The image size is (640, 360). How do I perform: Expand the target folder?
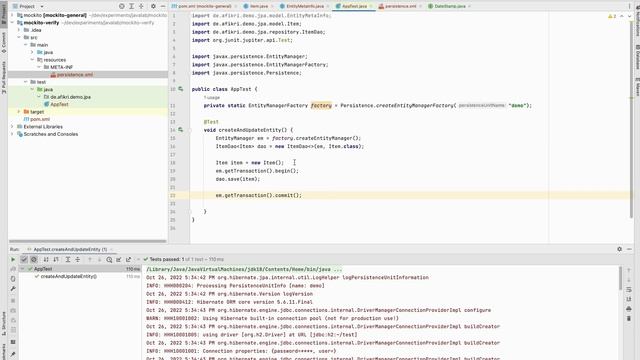tap(19, 111)
